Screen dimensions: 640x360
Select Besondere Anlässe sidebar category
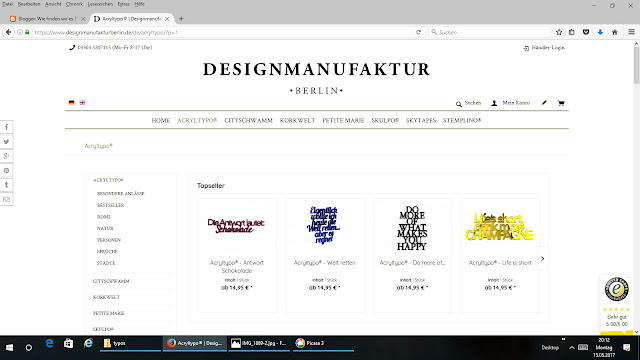tap(120, 193)
